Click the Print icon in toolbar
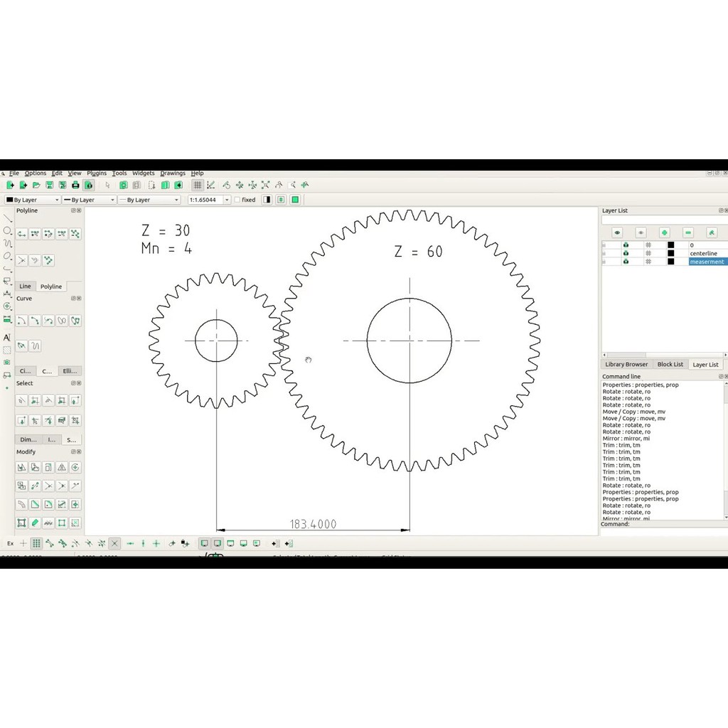Screen dimensions: 728x728 (75, 186)
